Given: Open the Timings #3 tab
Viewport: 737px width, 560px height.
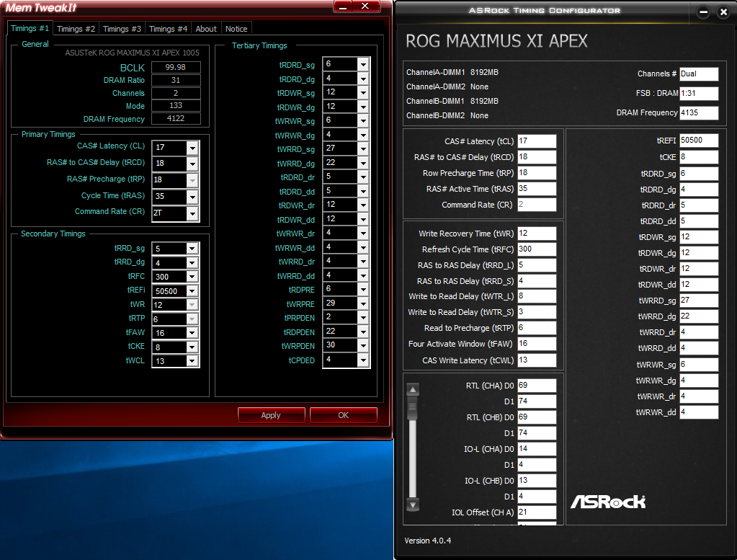Looking at the screenshot, I should click(x=122, y=29).
